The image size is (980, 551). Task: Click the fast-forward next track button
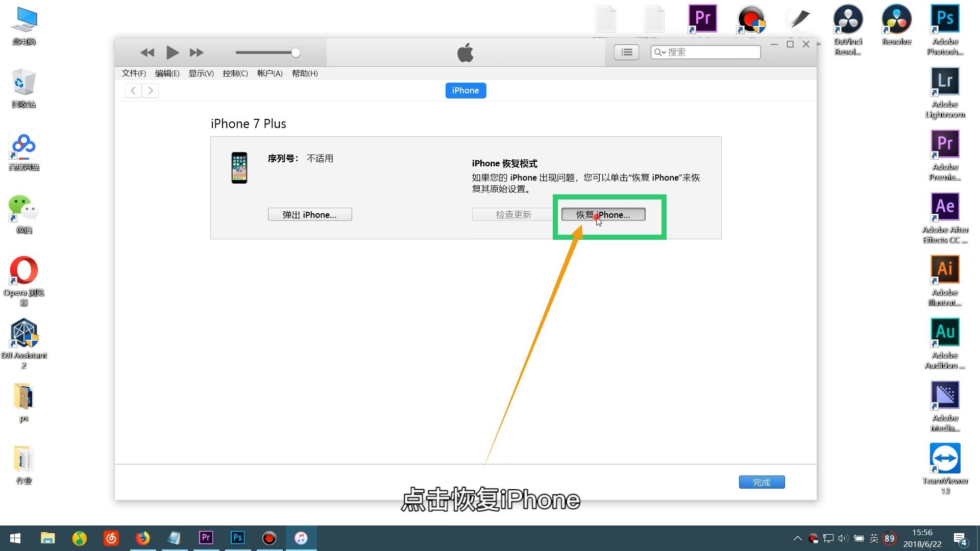click(197, 52)
